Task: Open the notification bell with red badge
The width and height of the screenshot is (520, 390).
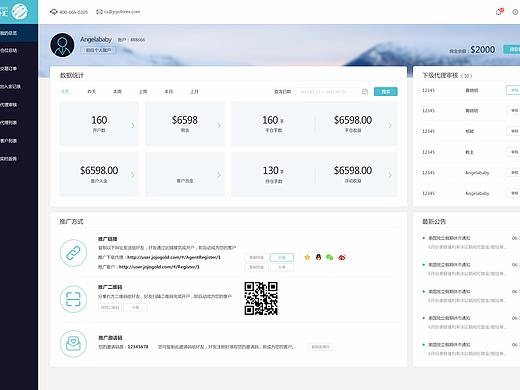Action: click(499, 12)
